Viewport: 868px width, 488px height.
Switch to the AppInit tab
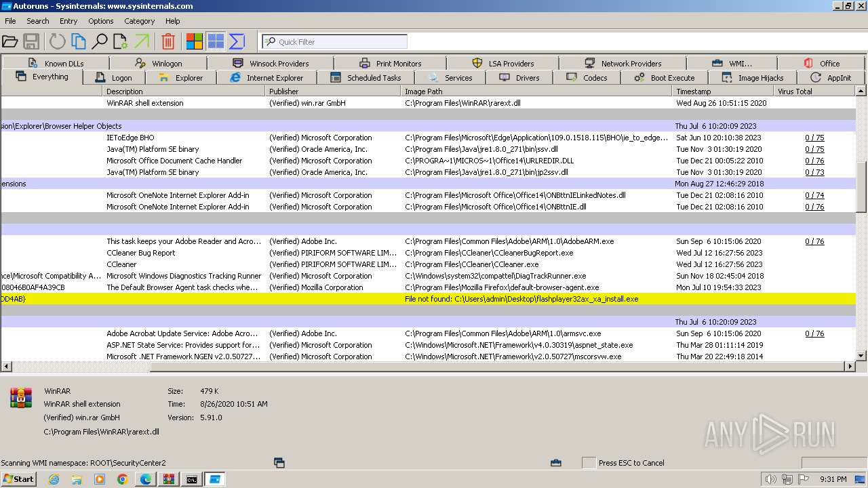click(x=831, y=77)
